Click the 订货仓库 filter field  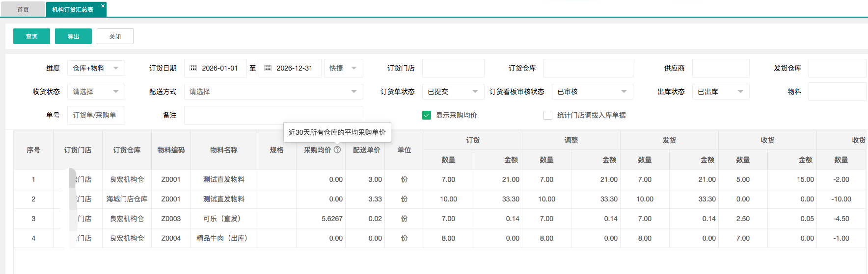[588, 68]
